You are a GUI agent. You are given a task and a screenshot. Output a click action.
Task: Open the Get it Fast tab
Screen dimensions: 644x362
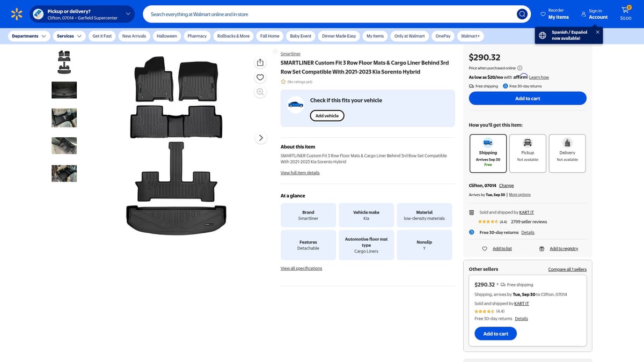point(102,36)
